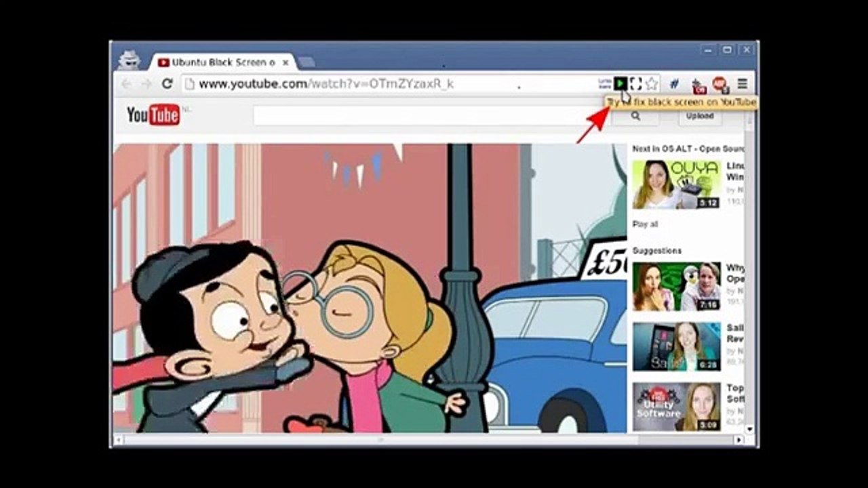The image size is (868, 488).
Task: Open the 7:16 penguin video thumbnail
Action: (x=676, y=287)
